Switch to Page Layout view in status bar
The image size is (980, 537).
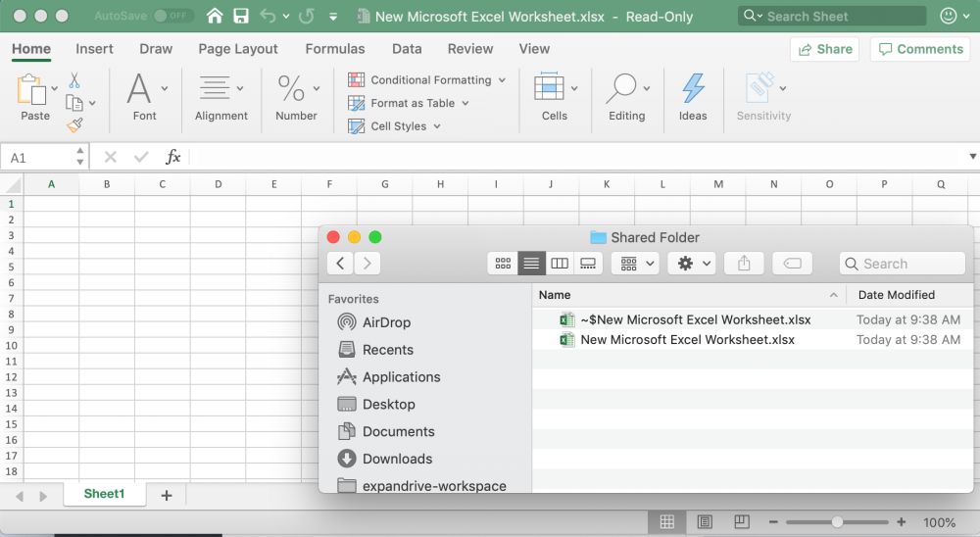[x=705, y=522]
